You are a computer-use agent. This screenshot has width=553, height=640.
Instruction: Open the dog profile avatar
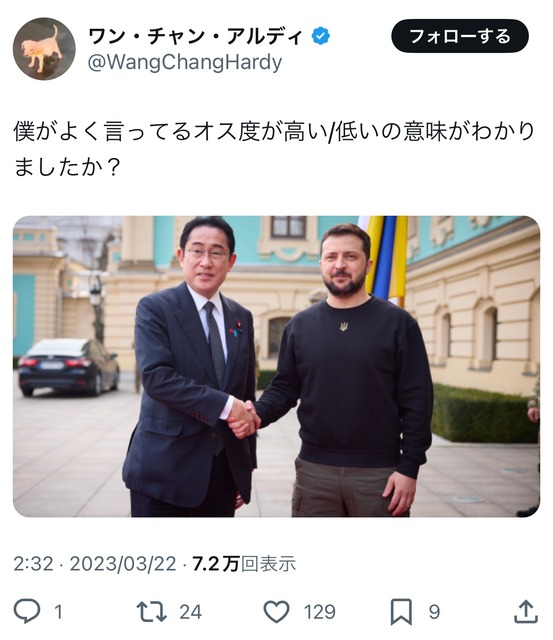click(44, 49)
